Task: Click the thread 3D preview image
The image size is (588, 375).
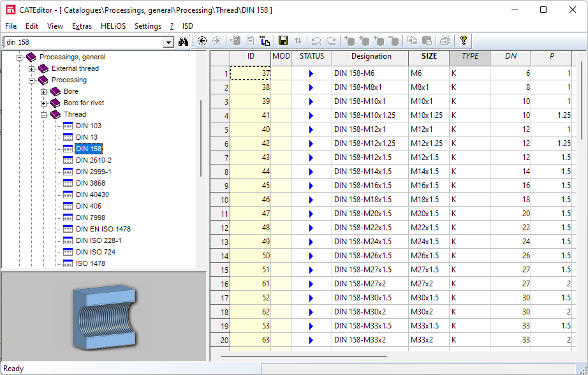Action: click(104, 317)
